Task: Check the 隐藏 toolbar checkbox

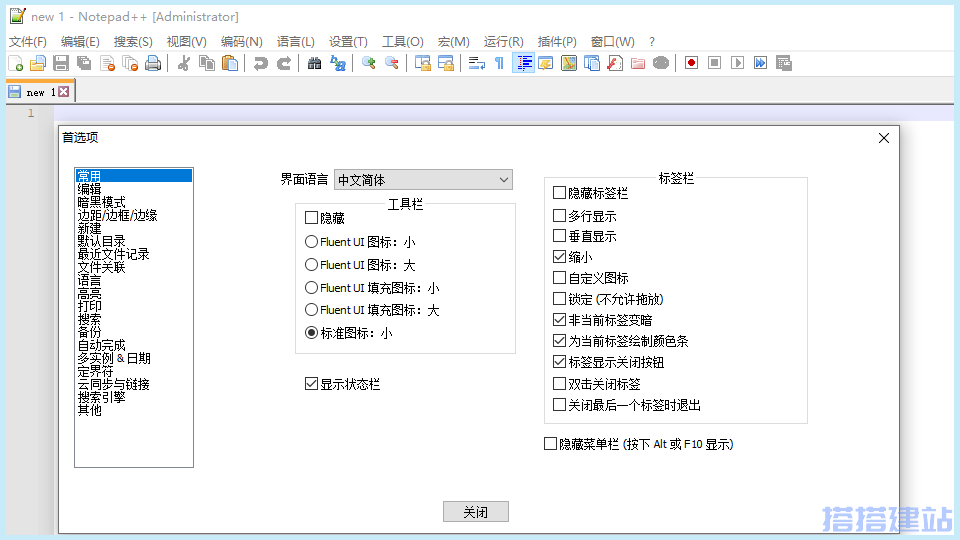Action: point(311,218)
